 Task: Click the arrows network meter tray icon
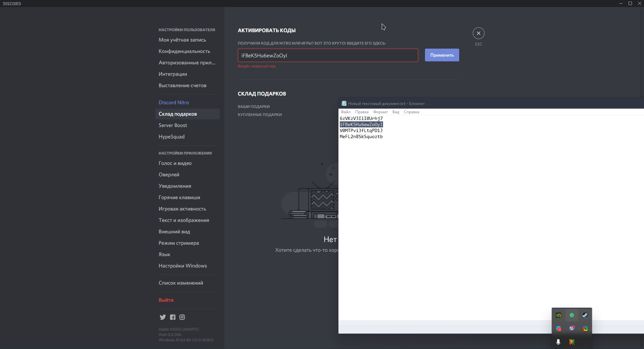pos(572,342)
